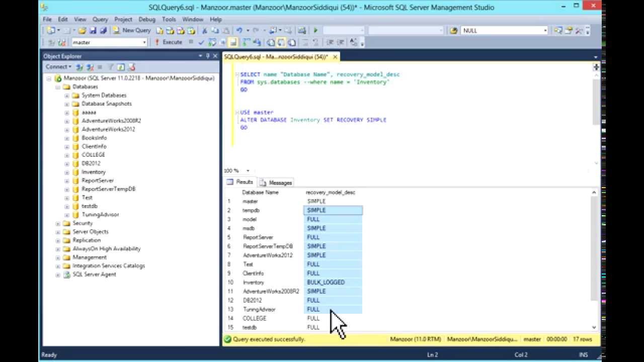Click Object Explorer Sync/Activity red icon
The image size is (644, 362).
point(132,67)
